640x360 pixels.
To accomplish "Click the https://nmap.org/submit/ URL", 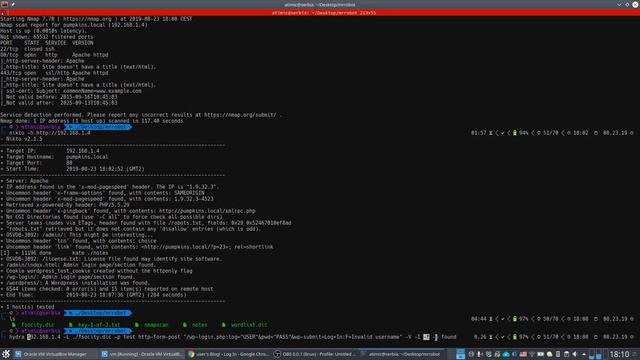I will 240,115.
